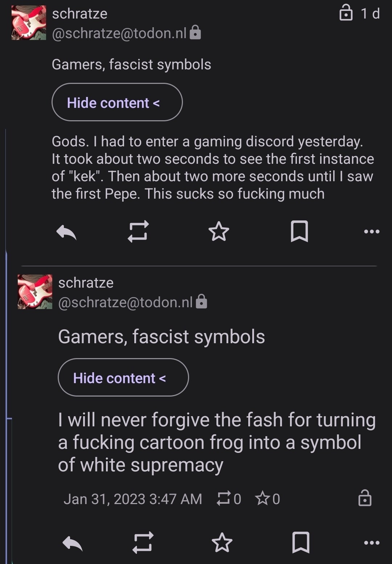Favorite the first post with star icon

click(219, 231)
